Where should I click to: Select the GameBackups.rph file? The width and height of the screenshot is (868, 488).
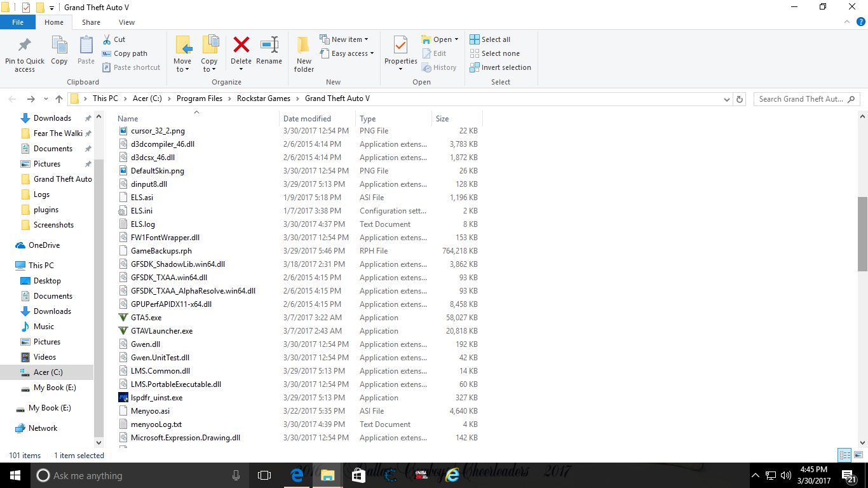click(x=161, y=251)
